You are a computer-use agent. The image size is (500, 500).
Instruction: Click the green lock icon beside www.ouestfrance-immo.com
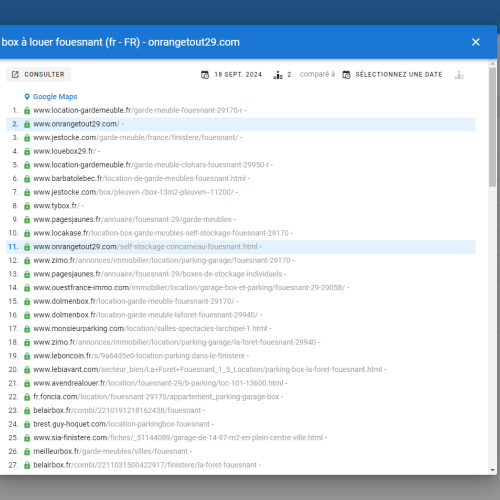tap(27, 288)
